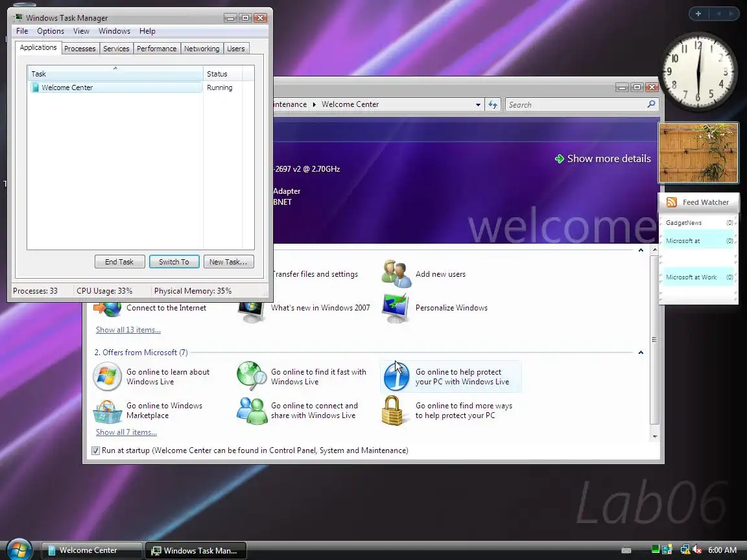747x560 pixels.
Task: Click the refresh button next to address bar
Action: [493, 104]
